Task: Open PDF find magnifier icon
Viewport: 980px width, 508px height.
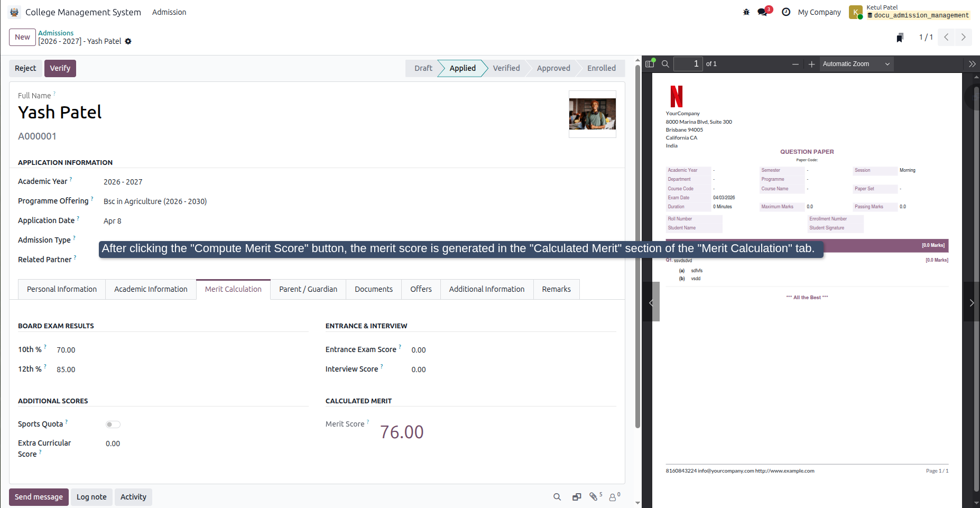Action: pos(665,64)
